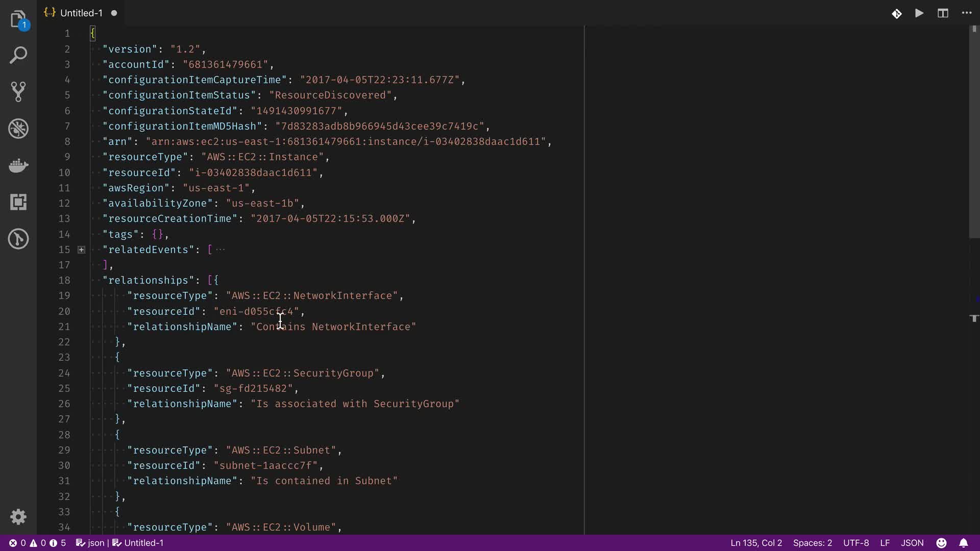
Task: Open the editor More Actions menu
Action: 967,13
